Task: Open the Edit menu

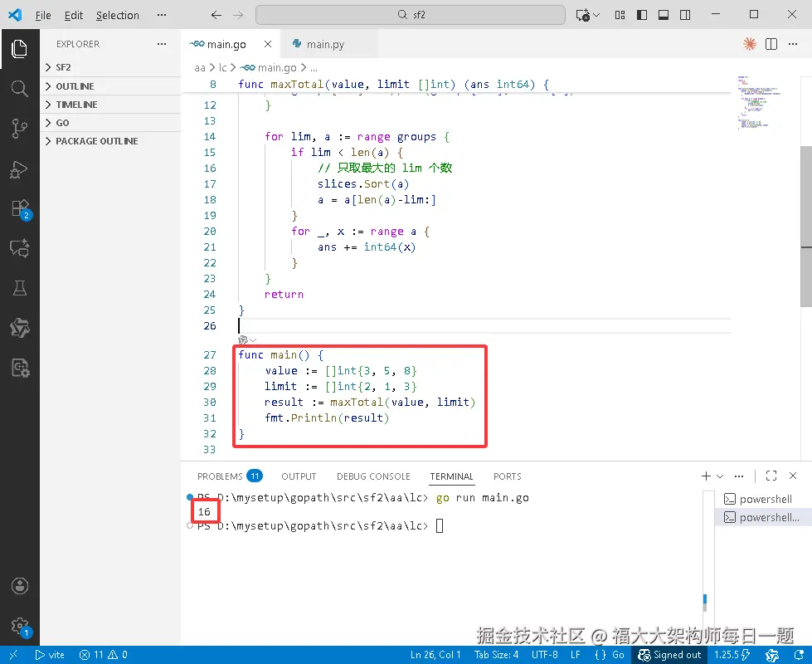Action: click(x=74, y=15)
